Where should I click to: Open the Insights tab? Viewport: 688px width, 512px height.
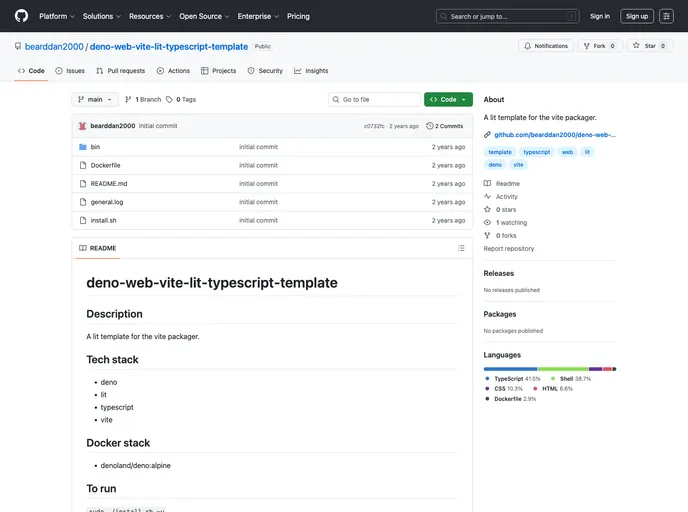point(311,71)
